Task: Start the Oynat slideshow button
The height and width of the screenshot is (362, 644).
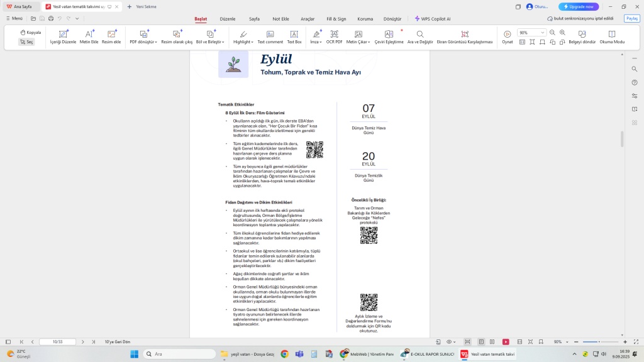Action: 507,36
